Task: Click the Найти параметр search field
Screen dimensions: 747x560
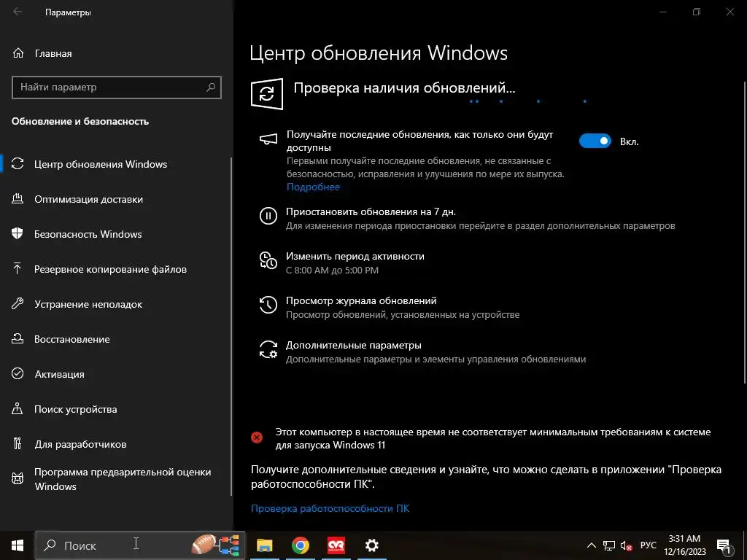Action: tap(116, 87)
